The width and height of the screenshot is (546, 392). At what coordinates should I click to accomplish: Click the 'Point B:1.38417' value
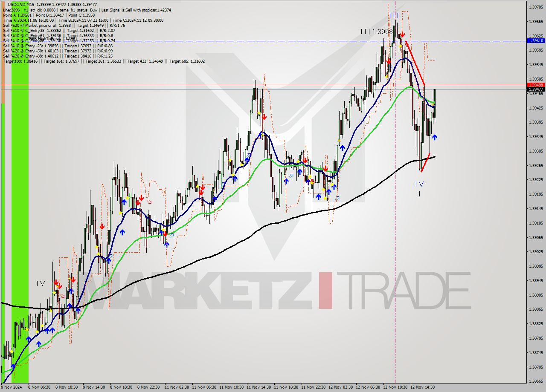[50, 15]
